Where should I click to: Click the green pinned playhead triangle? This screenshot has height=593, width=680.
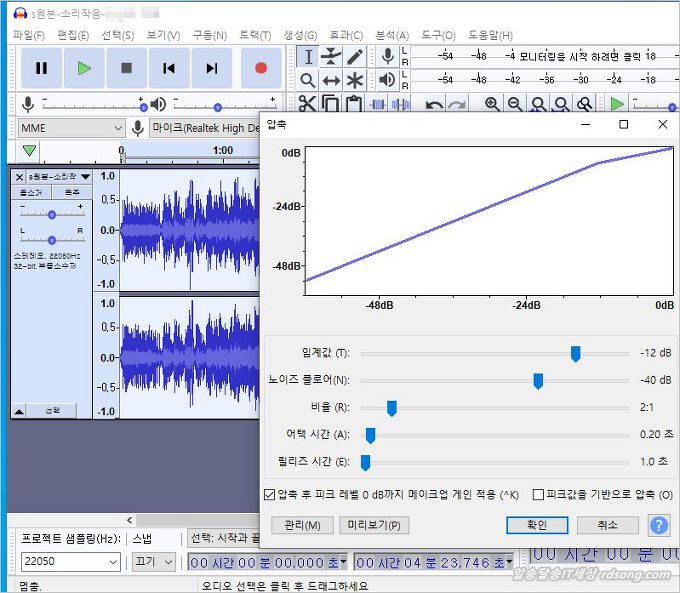tap(29, 151)
